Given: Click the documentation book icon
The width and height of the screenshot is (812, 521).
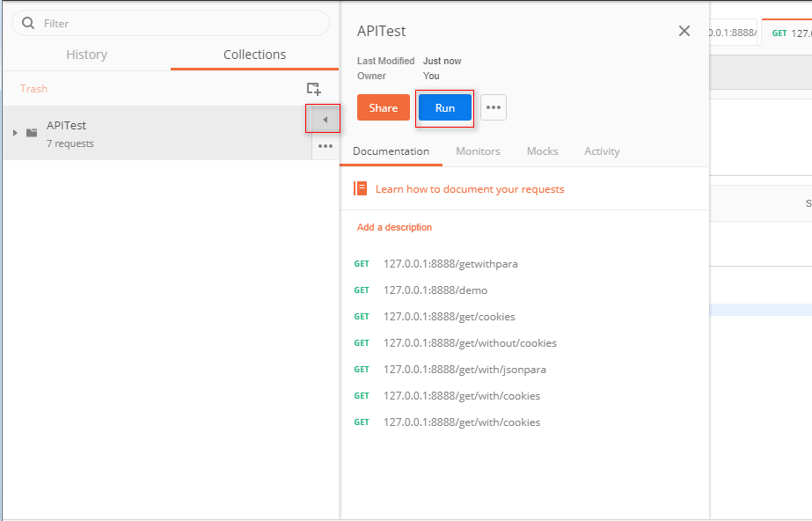Looking at the screenshot, I should (361, 188).
